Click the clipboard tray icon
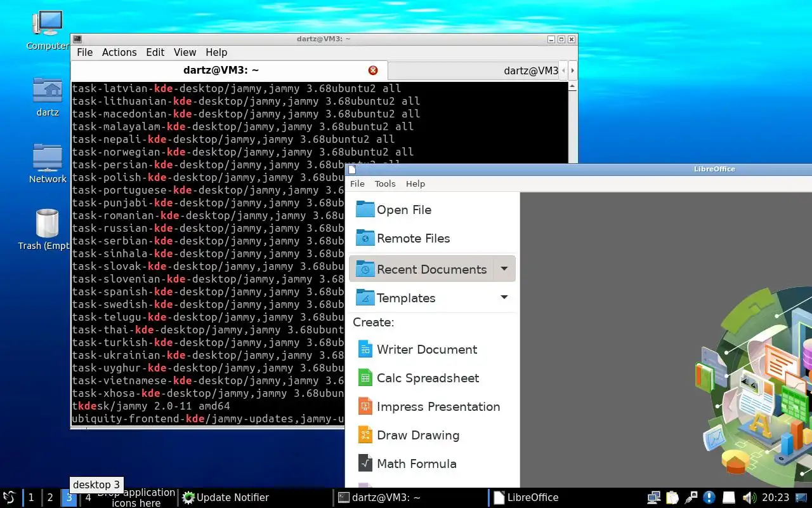Screen dimensions: 812x508 coord(672,498)
